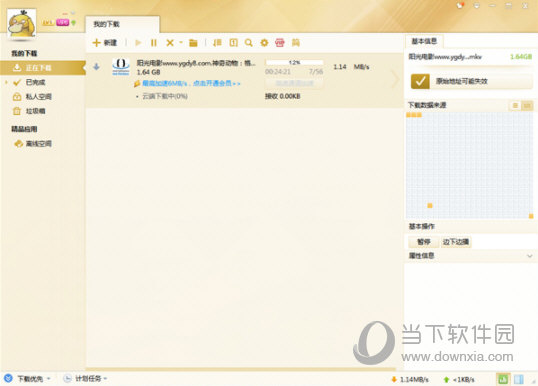Viewport: 538px width, 386px height.
Task: Click the sort tasks icon in toolbar
Action: click(x=217, y=43)
